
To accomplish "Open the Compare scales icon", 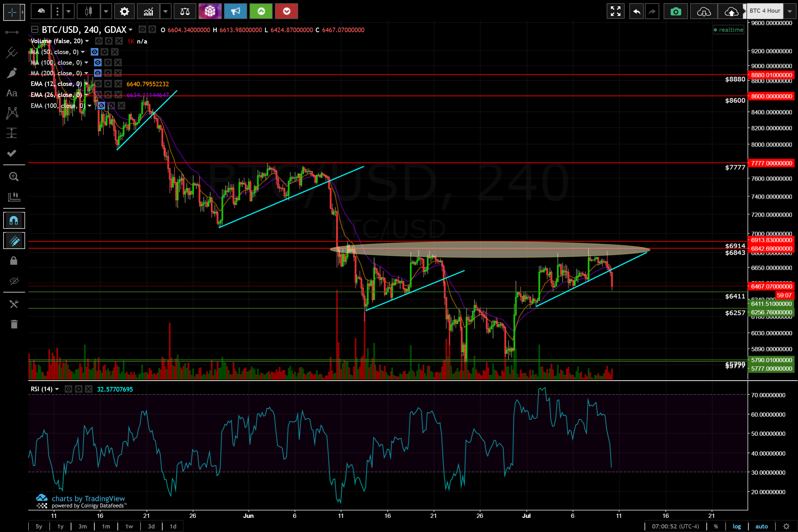I will tap(185, 12).
